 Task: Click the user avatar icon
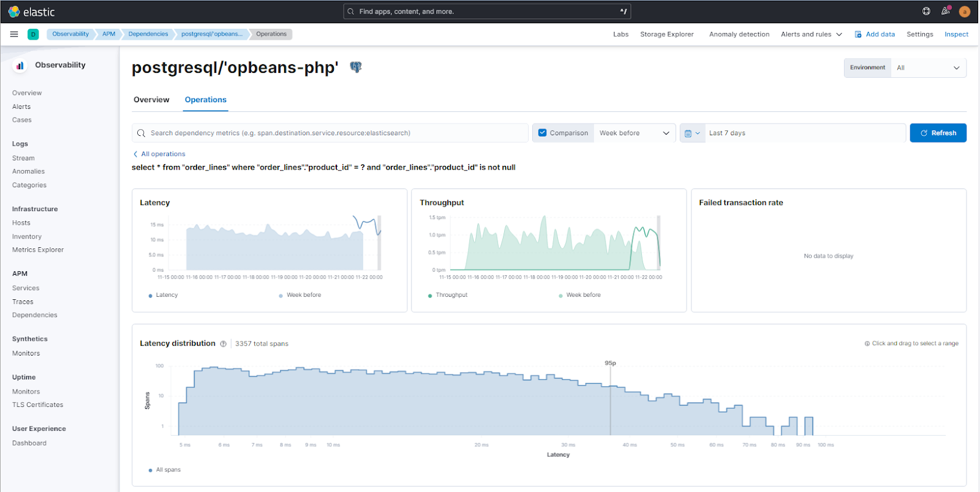[965, 12]
